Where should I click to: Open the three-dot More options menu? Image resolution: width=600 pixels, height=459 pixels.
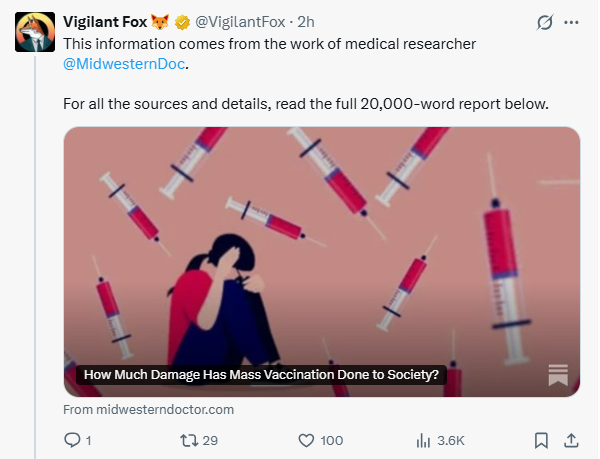[572, 21]
